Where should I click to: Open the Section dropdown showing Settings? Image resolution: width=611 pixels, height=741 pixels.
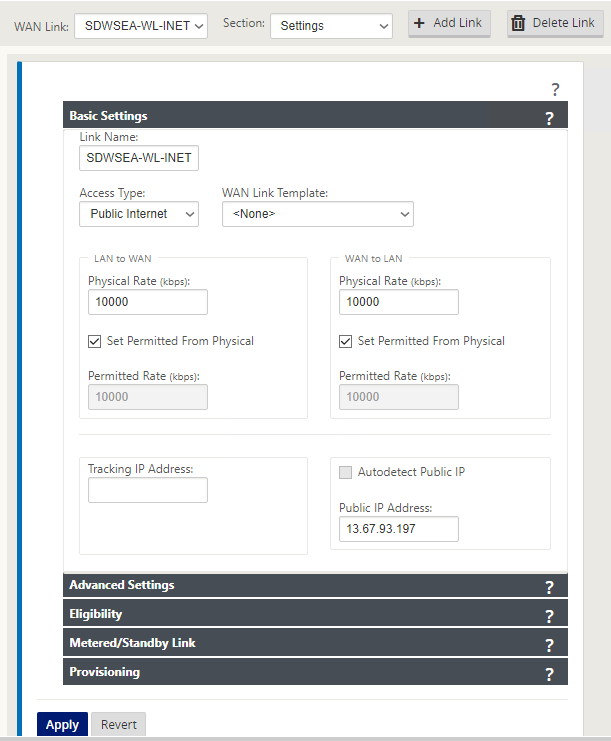[x=331, y=26]
